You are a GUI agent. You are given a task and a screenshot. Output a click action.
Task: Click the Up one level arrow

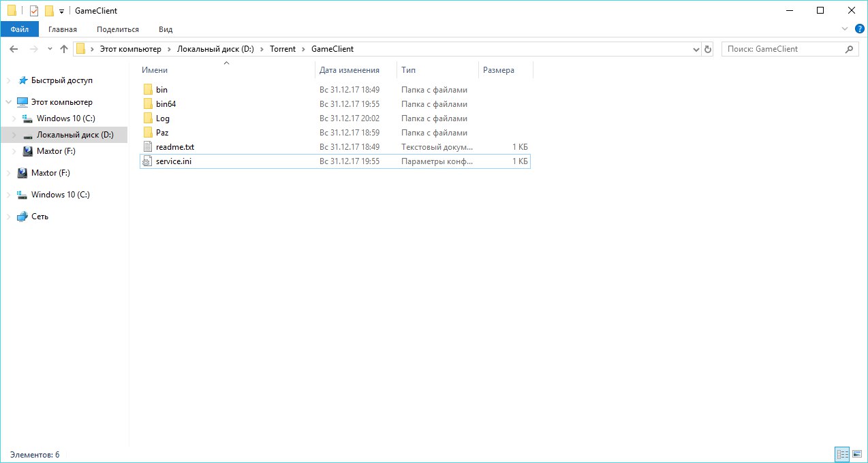point(64,49)
